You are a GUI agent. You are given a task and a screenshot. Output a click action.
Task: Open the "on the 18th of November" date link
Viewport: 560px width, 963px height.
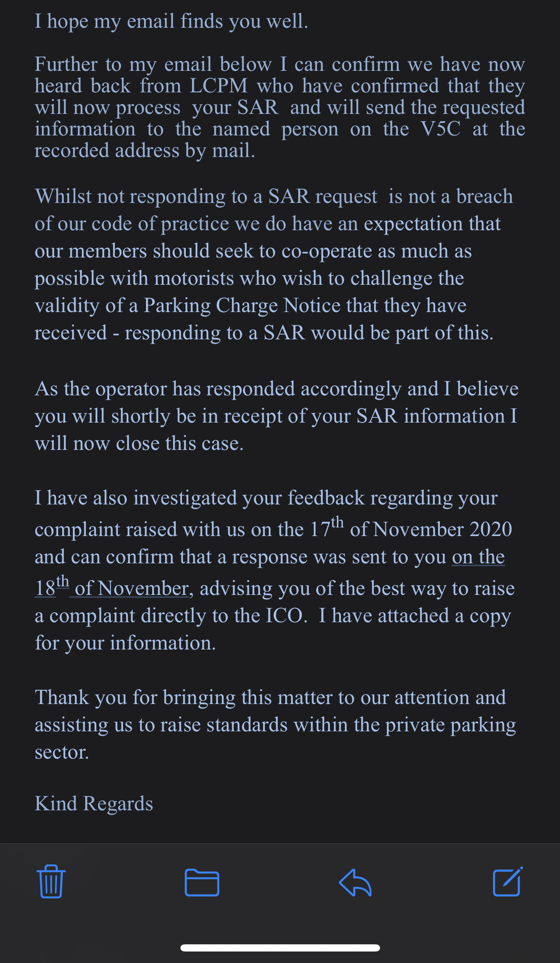112,588
